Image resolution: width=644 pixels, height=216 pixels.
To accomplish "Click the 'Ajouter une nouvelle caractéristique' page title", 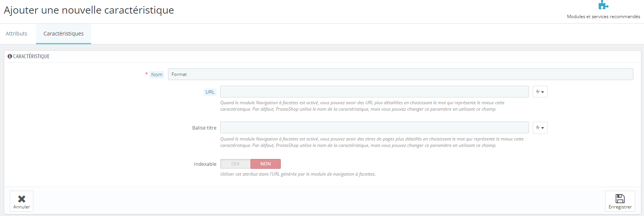I will point(89,10).
